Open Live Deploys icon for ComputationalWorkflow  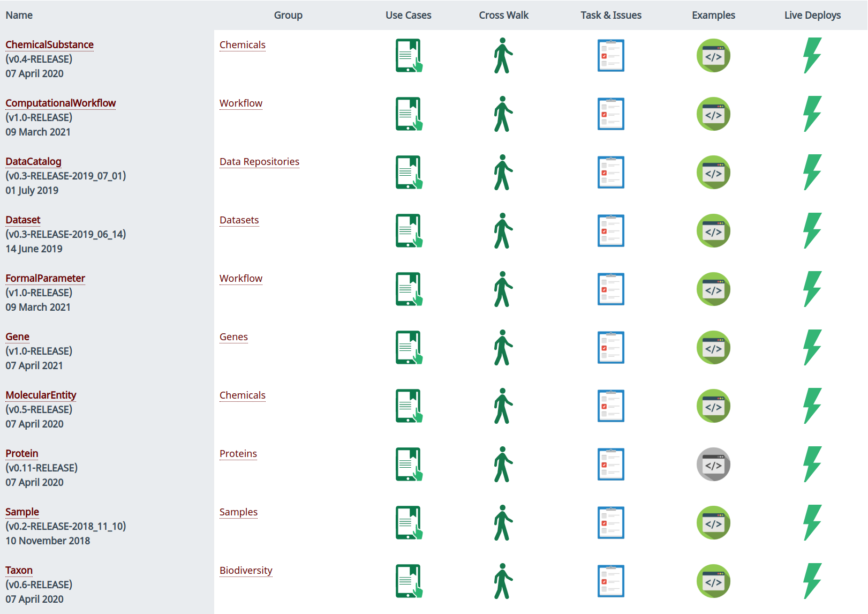click(x=812, y=114)
